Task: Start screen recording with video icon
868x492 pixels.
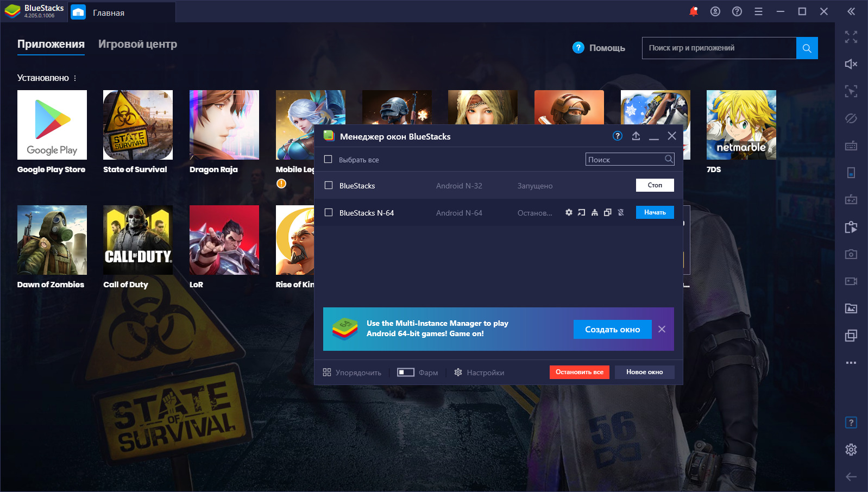Action: tap(851, 281)
